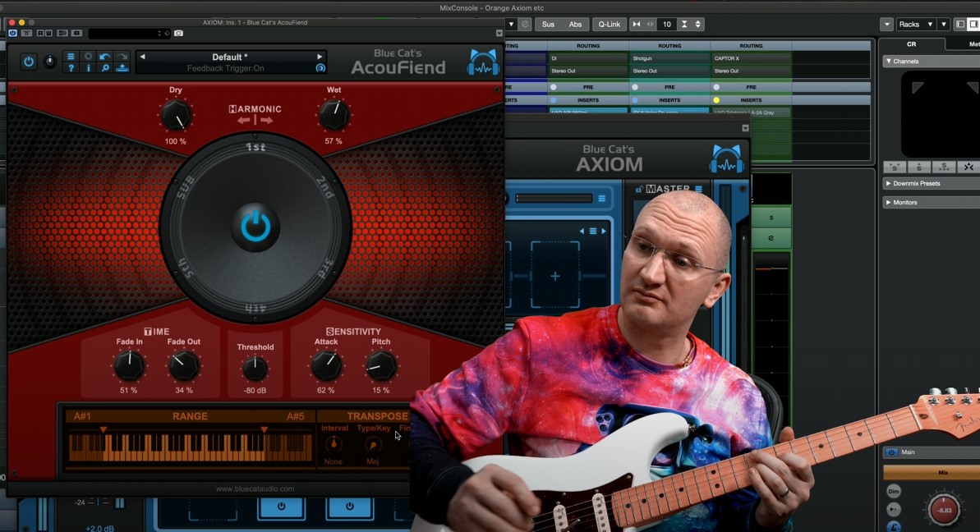Toggle Read automation R button
The image size is (980, 532).
pos(40,33)
